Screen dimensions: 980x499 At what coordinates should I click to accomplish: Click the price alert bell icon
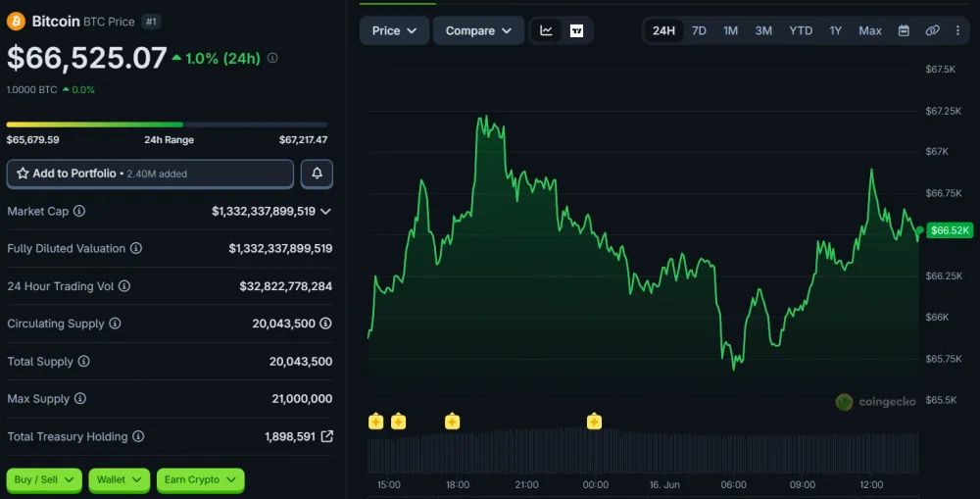pyautogui.click(x=317, y=174)
